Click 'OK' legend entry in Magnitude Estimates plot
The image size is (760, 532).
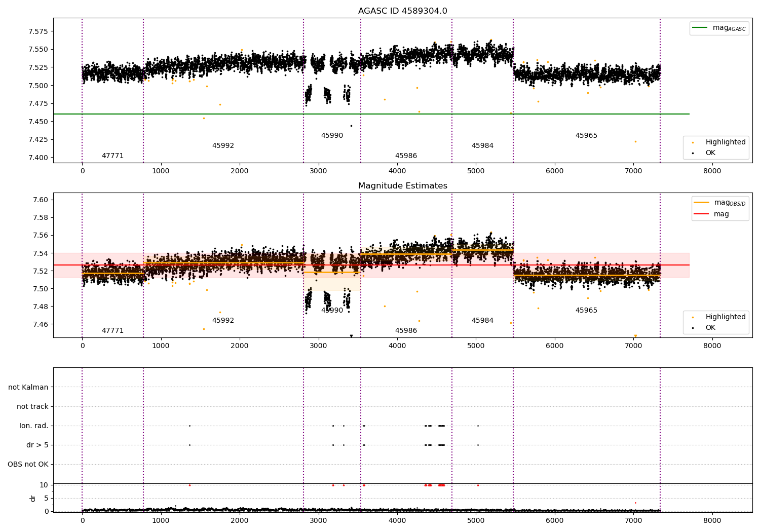click(704, 328)
